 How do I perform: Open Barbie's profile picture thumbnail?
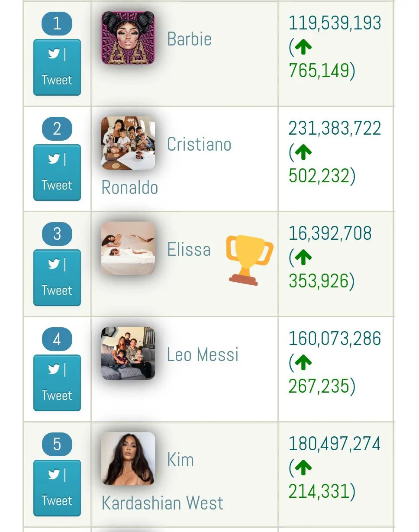(128, 38)
